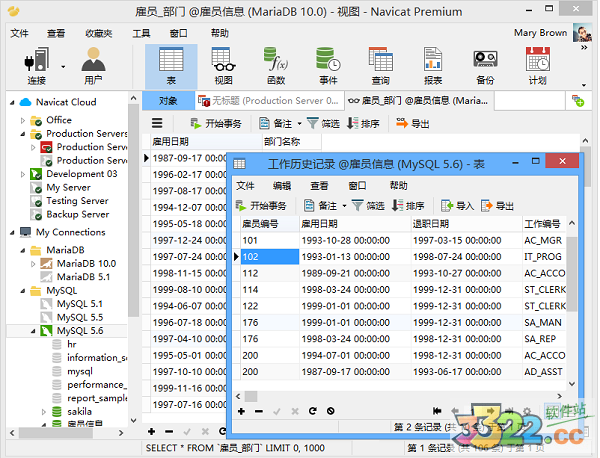Click 排序 sort in 工作历史记录 window
Screen dimensions: 600x458
[x=408, y=206]
